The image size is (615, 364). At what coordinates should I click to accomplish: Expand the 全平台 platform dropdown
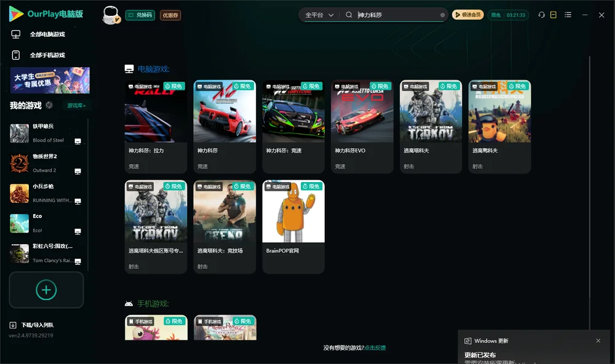point(319,15)
